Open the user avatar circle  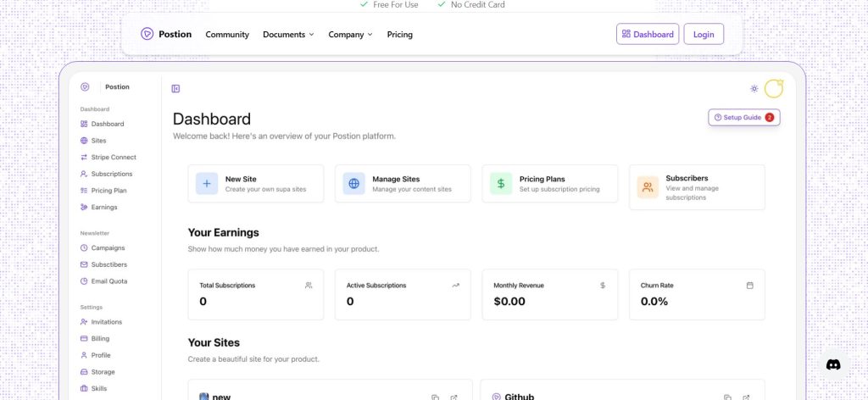(774, 88)
